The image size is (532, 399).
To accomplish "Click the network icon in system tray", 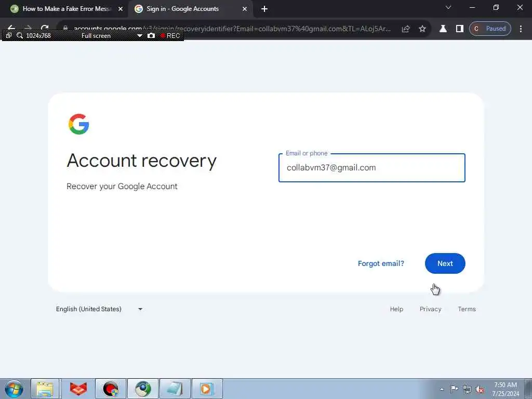I will 467,389.
